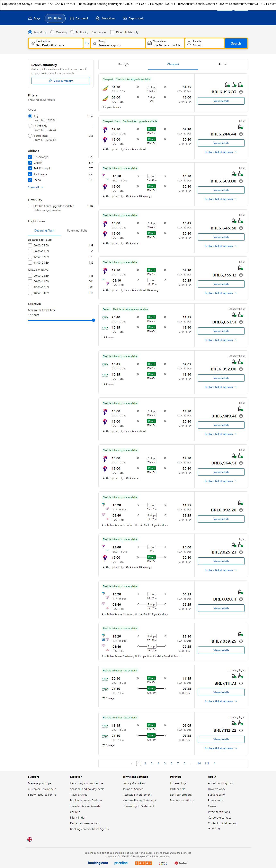
Task: Click the swap origin and destination arrows icon
Action: click(x=87, y=44)
